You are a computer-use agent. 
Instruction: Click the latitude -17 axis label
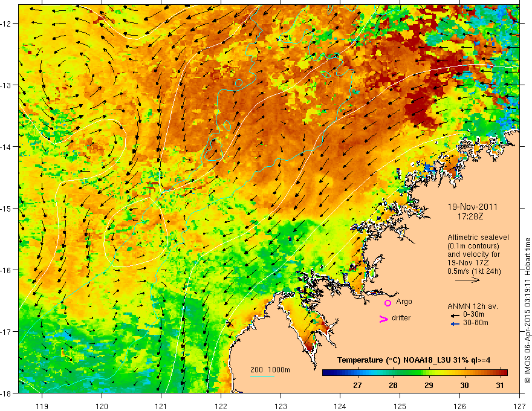(x=7, y=332)
